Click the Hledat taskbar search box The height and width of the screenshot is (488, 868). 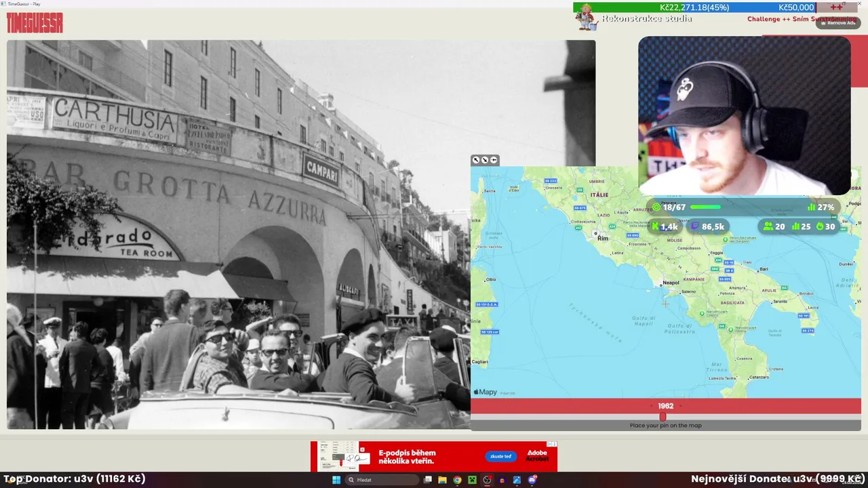click(x=382, y=480)
